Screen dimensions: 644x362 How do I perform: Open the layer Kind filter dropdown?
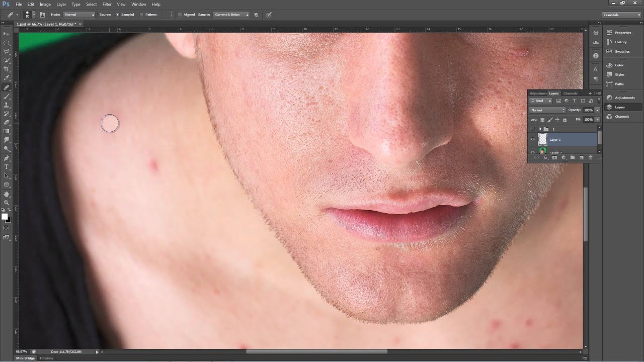[540, 101]
